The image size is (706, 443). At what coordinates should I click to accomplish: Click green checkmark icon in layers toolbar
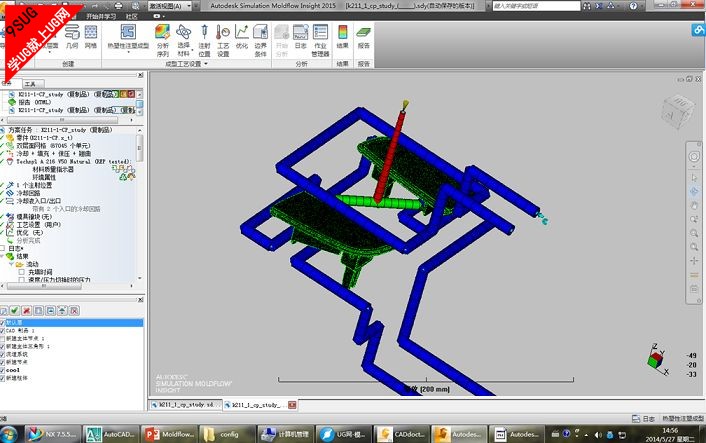[15, 310]
